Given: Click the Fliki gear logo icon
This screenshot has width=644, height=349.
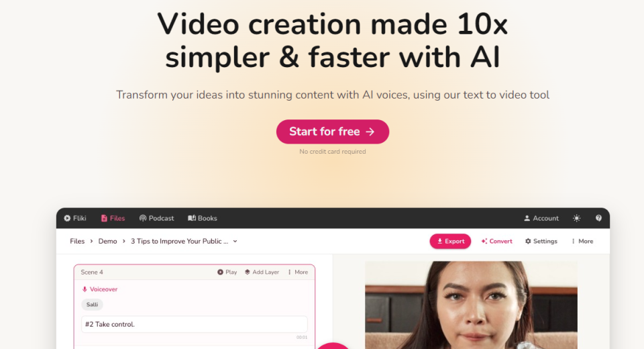Looking at the screenshot, I should (x=67, y=218).
